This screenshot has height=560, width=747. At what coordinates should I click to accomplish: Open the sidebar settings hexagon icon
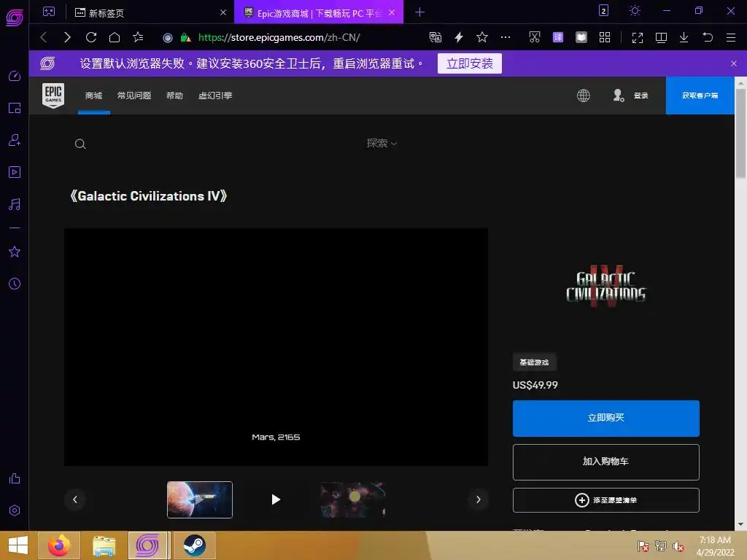pyautogui.click(x=15, y=510)
